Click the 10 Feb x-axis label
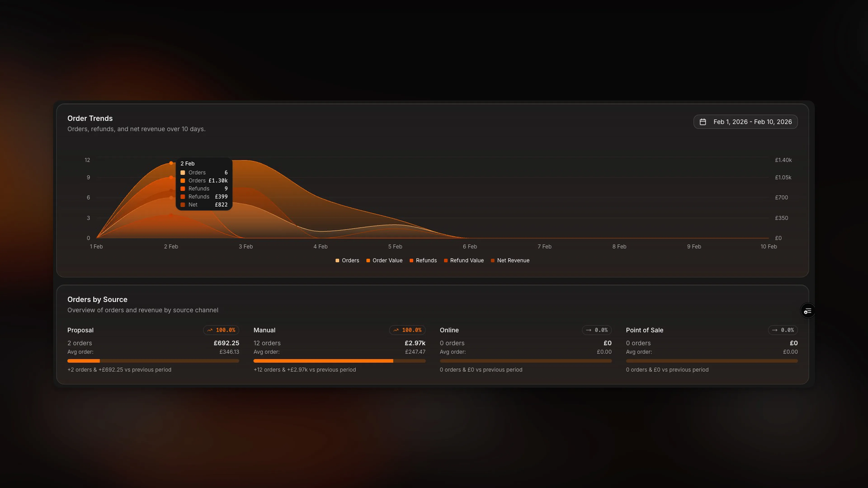Viewport: 868px width, 488px height. [769, 246]
